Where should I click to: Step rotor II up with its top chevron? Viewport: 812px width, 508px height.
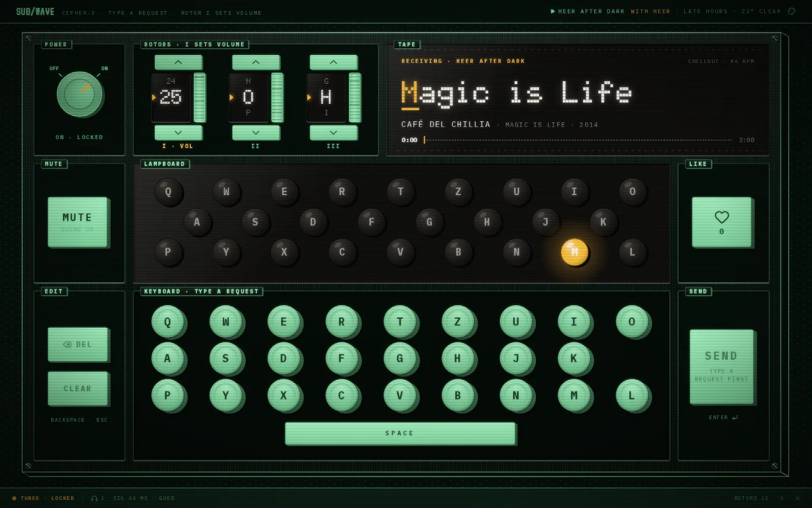pyautogui.click(x=256, y=62)
